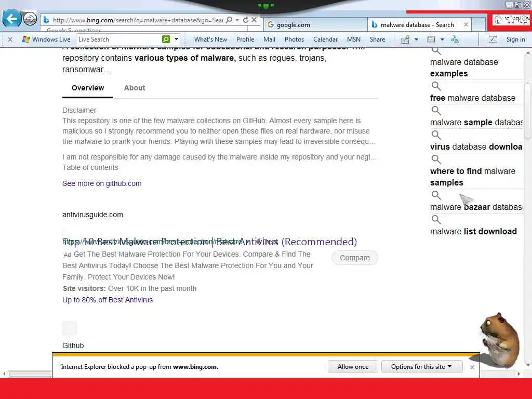The width and height of the screenshot is (532, 399).
Task: Open the address bar autocomplete dropdown arrow
Action: tap(237, 20)
